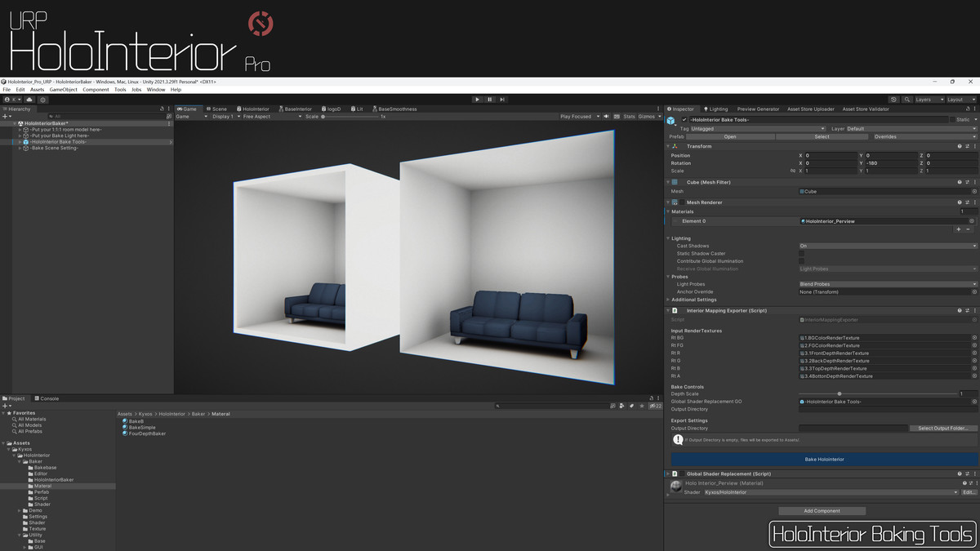Click the Holo Interior_Perview material preview sphere

[675, 487]
